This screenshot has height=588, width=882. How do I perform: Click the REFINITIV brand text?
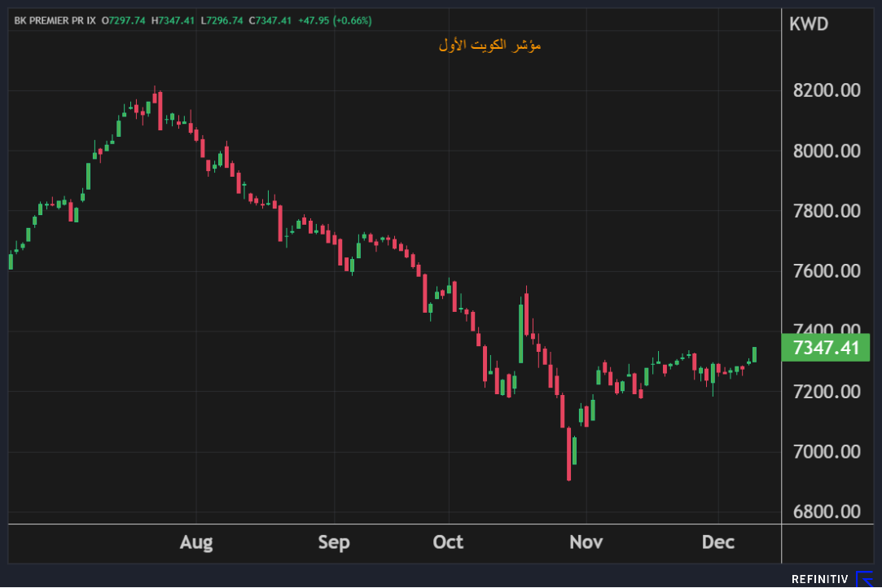[x=819, y=579]
